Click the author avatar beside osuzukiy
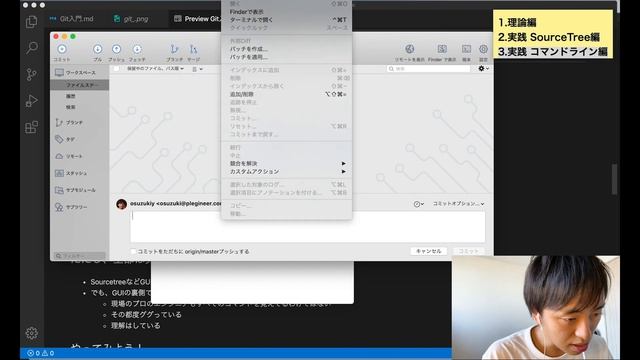 pos(121,204)
